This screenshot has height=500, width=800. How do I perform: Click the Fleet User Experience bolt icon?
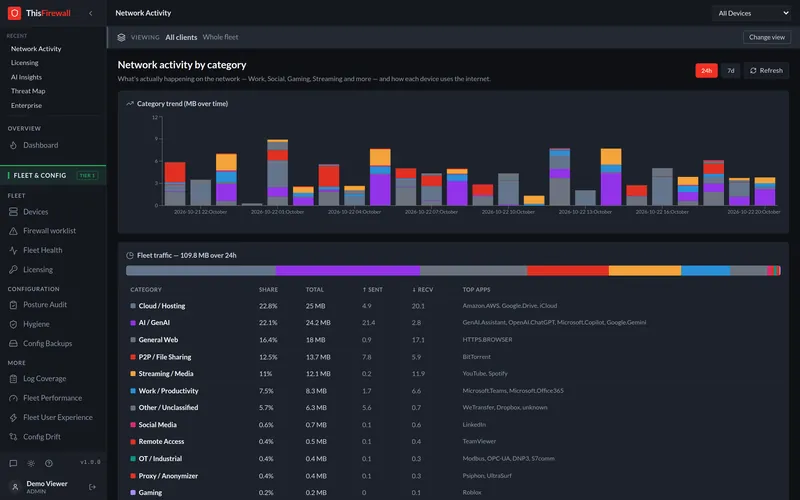(x=13, y=417)
